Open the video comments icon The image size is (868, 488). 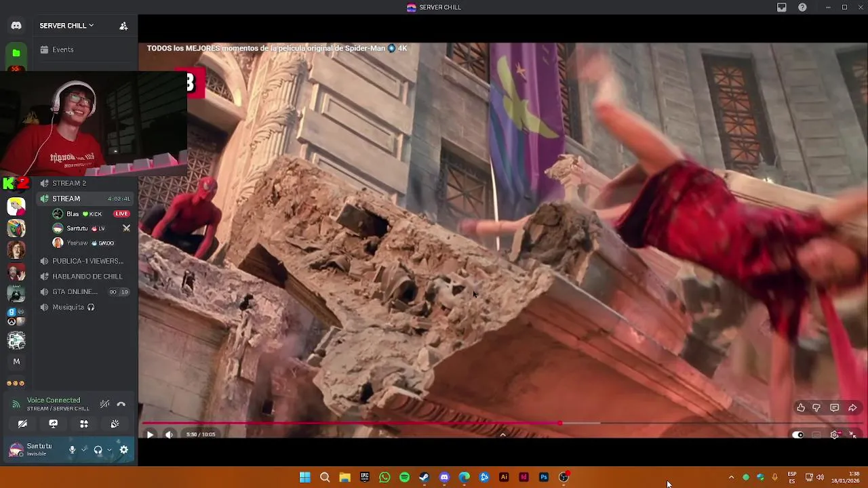pos(835,407)
